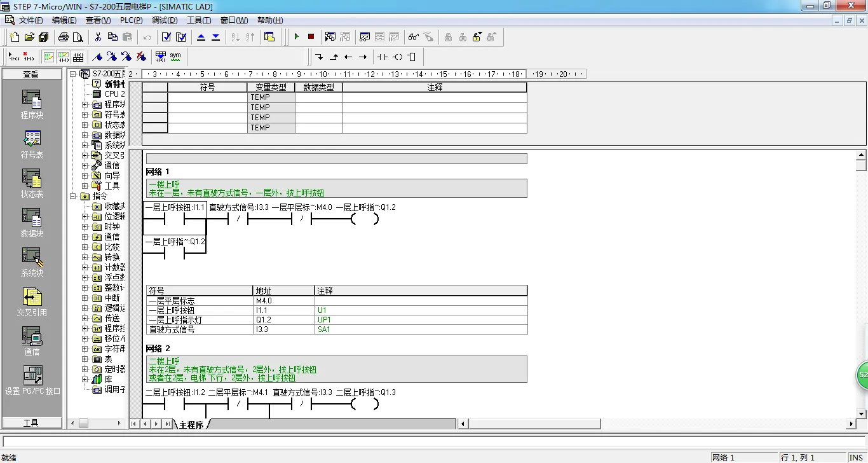Image resolution: width=868 pixels, height=463 pixels.
Task: Upload from PLC with the blue up-arrow icon
Action: (201, 37)
